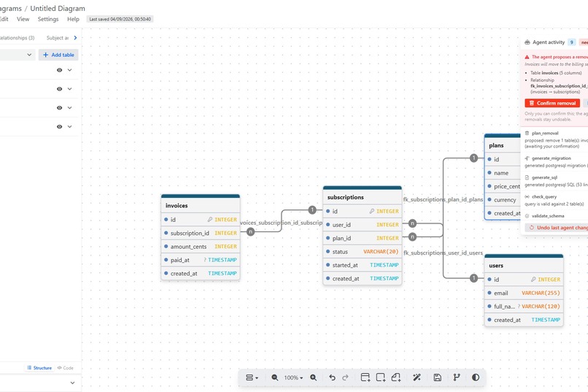
Task: Click the '1' marker next to plans id
Action: [x=473, y=158]
